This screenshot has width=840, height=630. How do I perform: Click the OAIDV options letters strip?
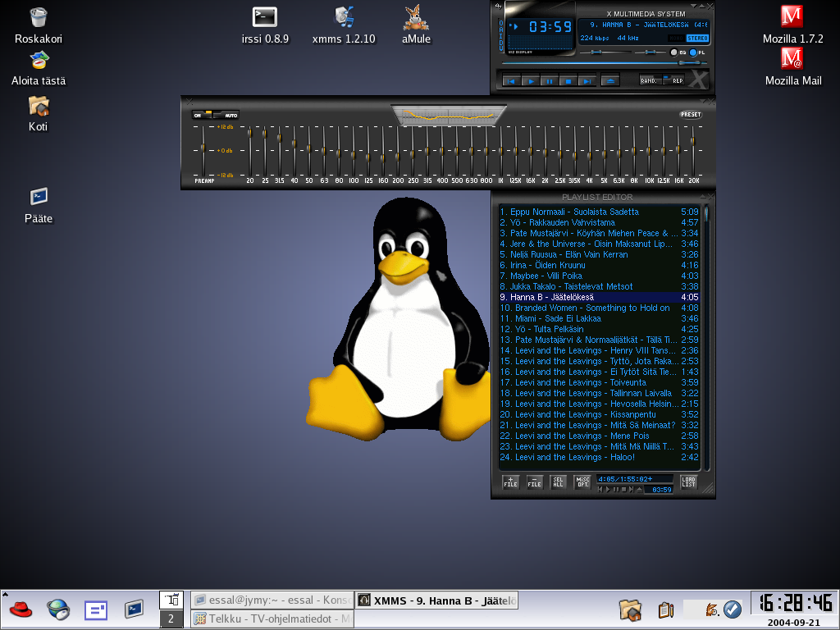[501, 35]
